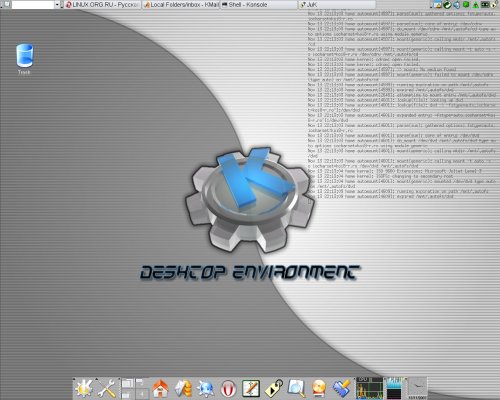The height and width of the screenshot is (400, 500).
Task: Click the top-left panel text input field
Action: pyautogui.click(x=33, y=5)
